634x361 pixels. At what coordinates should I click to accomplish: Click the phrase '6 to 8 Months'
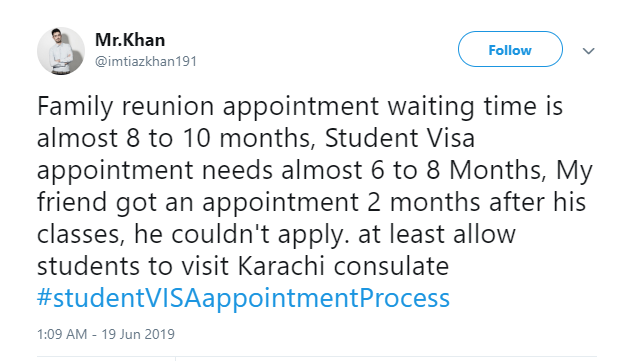[458, 170]
